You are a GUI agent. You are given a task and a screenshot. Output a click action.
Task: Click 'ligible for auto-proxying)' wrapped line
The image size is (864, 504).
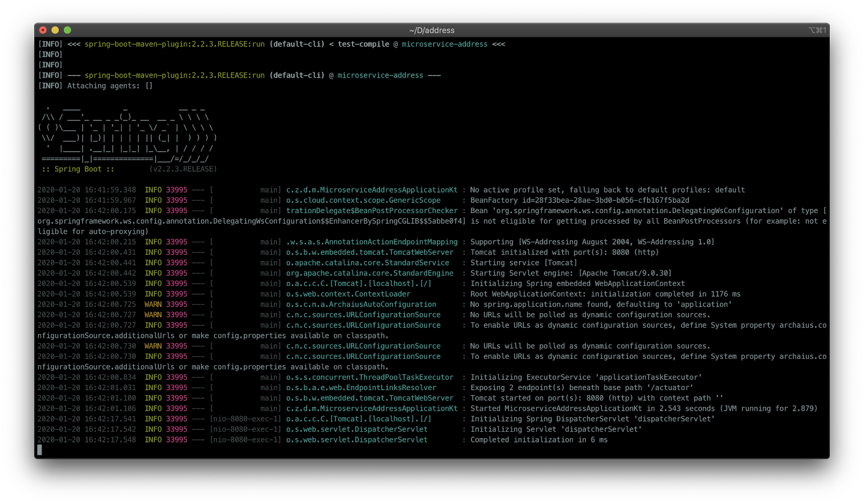pyautogui.click(x=93, y=231)
